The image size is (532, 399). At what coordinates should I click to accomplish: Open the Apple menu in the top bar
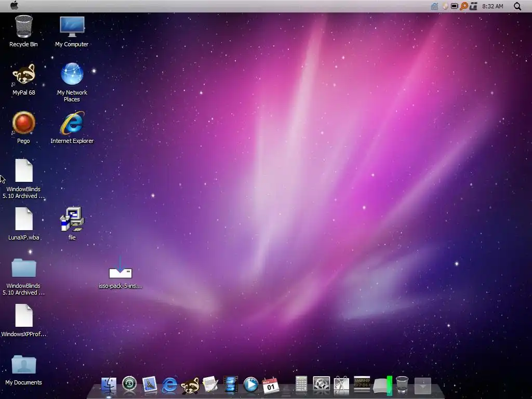point(14,5)
